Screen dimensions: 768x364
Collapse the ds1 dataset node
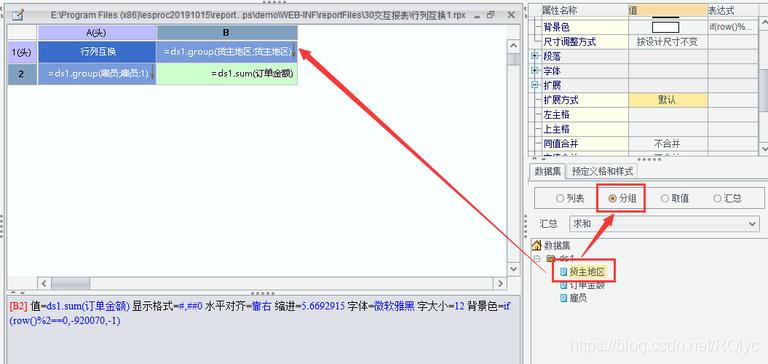537,258
